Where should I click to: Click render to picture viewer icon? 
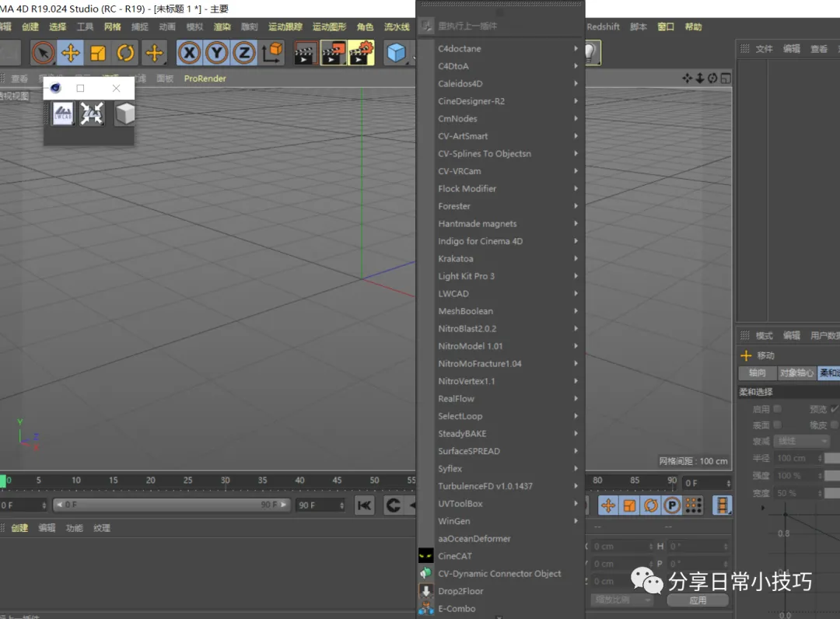tap(333, 53)
